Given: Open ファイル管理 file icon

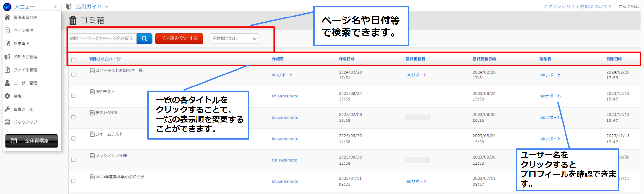Looking at the screenshot, I should point(7,70).
